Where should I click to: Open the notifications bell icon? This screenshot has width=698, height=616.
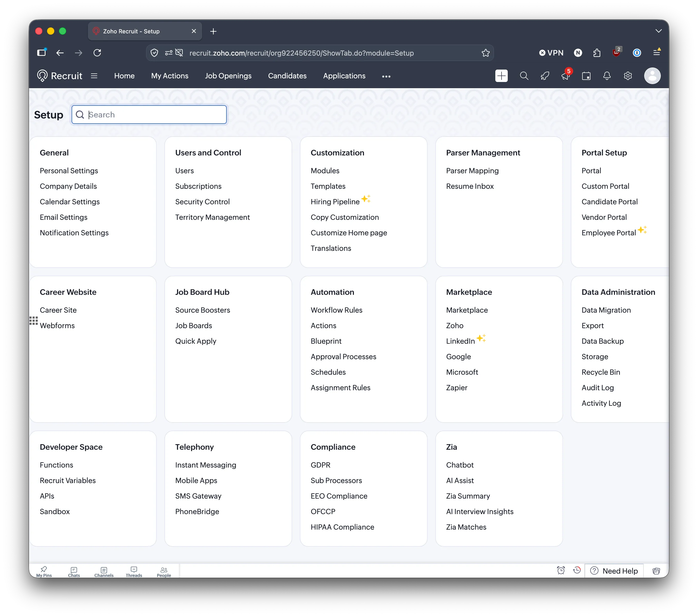coord(606,76)
